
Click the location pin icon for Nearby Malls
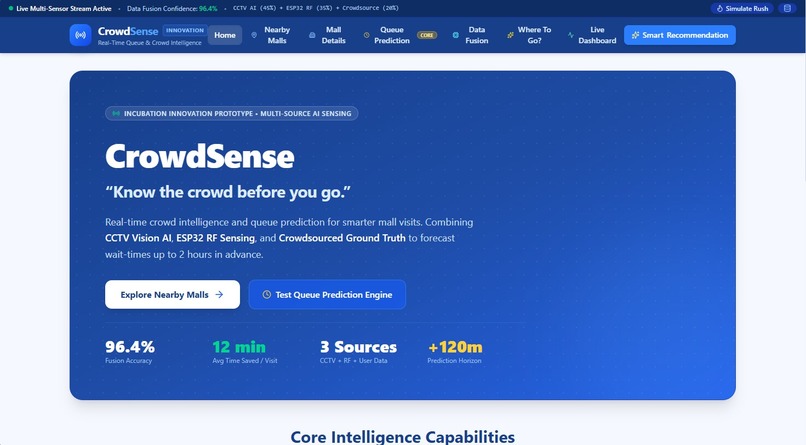(x=254, y=35)
